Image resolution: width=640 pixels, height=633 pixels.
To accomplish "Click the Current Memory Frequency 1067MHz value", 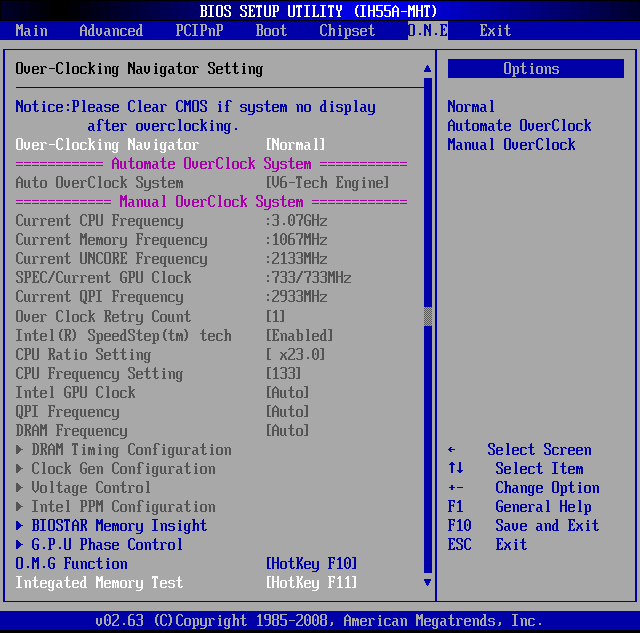I will point(296,240).
